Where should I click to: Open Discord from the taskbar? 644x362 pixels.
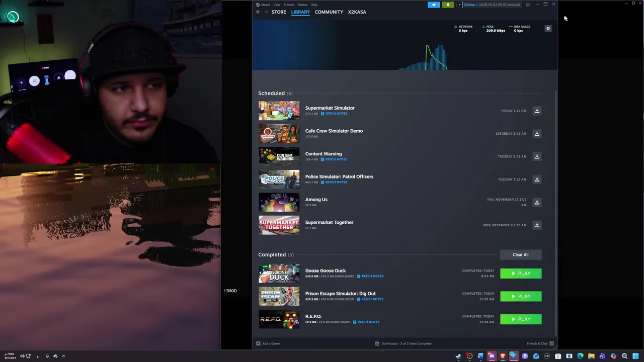click(x=492, y=356)
